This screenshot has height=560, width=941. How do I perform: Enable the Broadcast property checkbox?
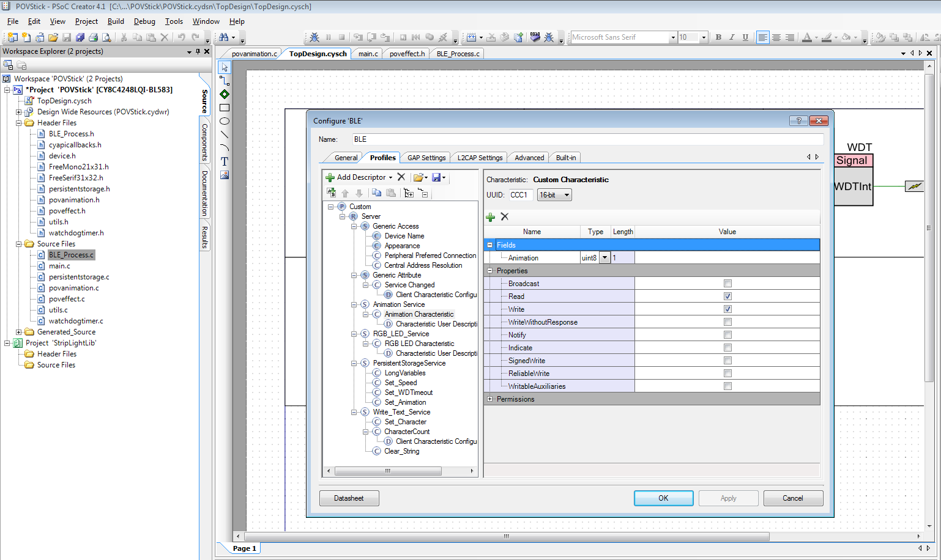[727, 284]
